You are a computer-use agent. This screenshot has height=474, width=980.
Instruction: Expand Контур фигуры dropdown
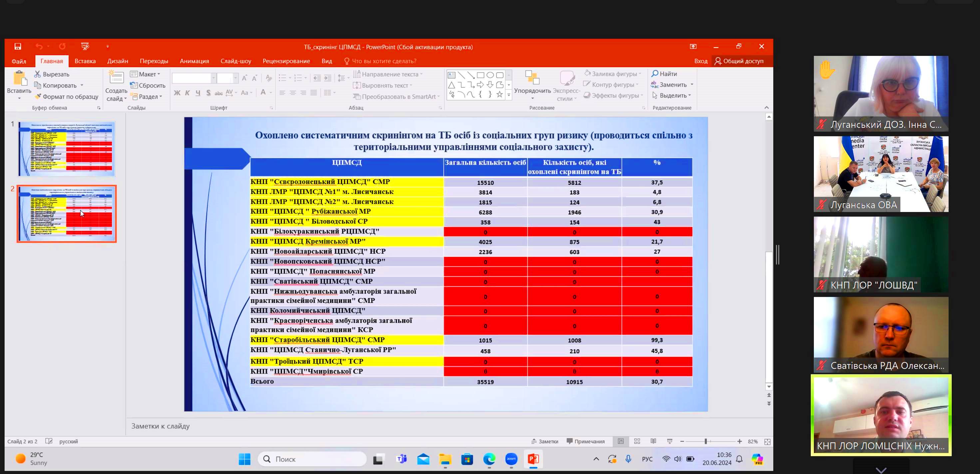(x=637, y=85)
